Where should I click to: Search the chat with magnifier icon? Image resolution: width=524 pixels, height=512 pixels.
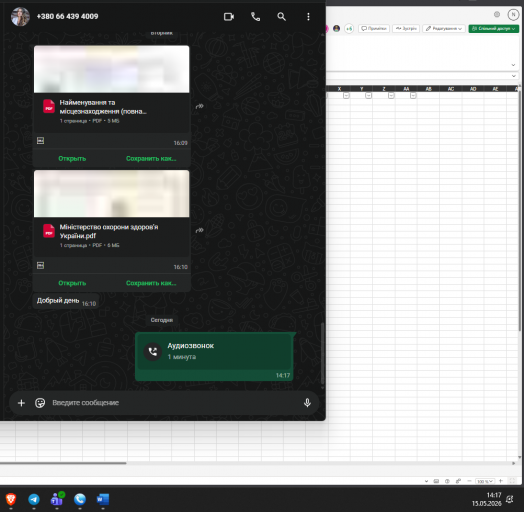click(x=281, y=16)
